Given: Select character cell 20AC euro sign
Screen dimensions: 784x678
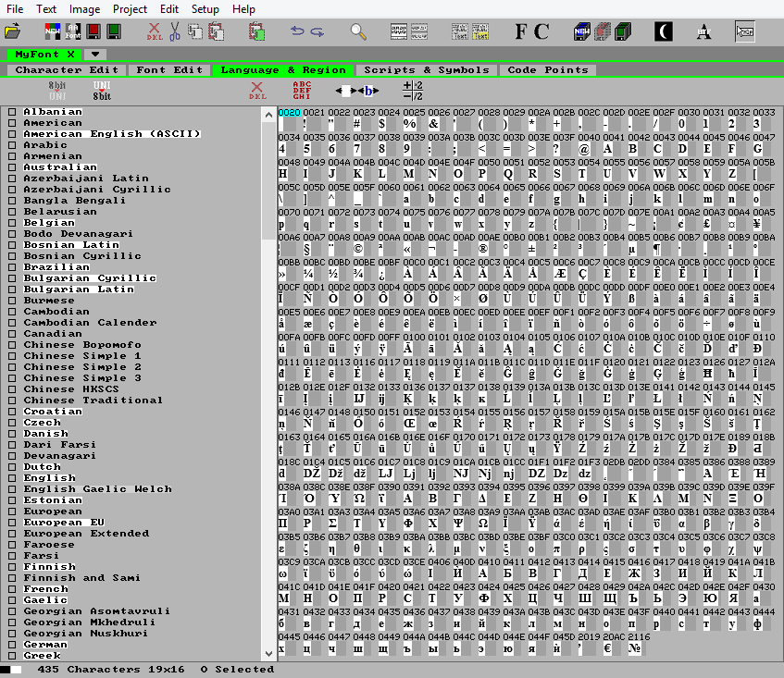Looking at the screenshot, I should point(613,643).
